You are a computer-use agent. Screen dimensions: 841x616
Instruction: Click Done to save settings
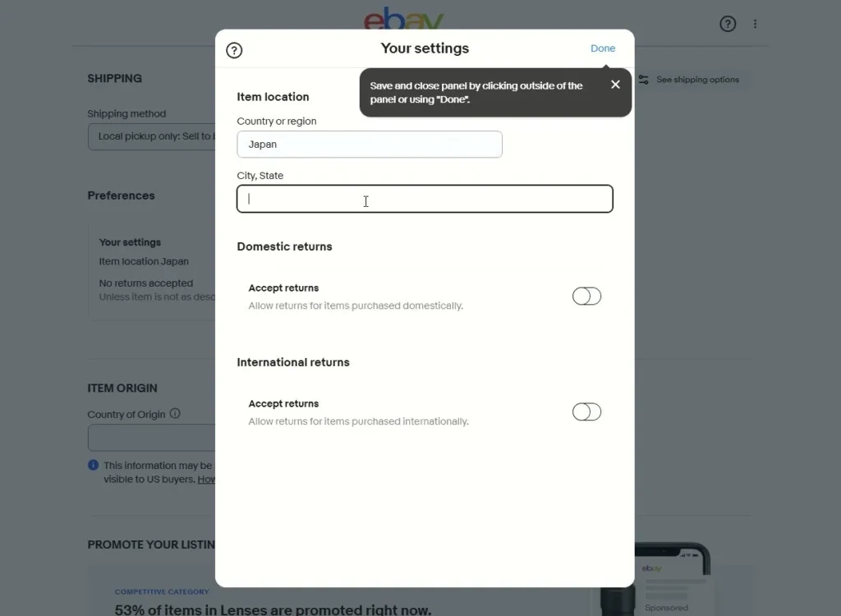tap(602, 48)
